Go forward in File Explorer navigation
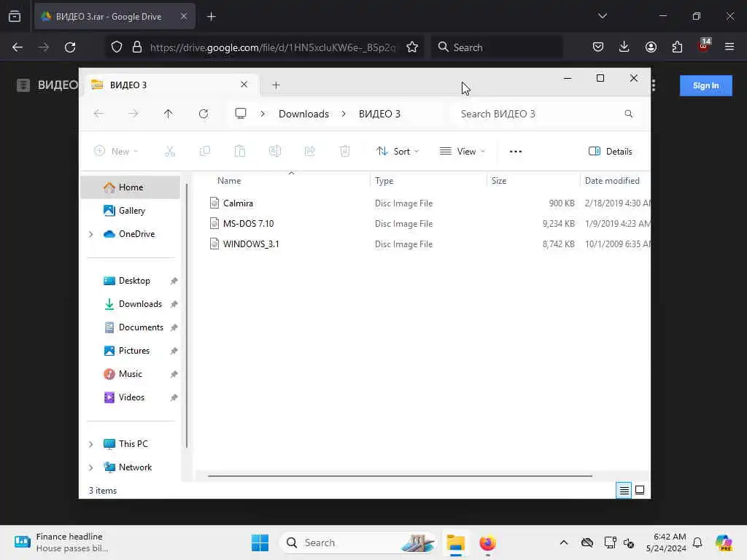Image resolution: width=747 pixels, height=560 pixels. 133,114
